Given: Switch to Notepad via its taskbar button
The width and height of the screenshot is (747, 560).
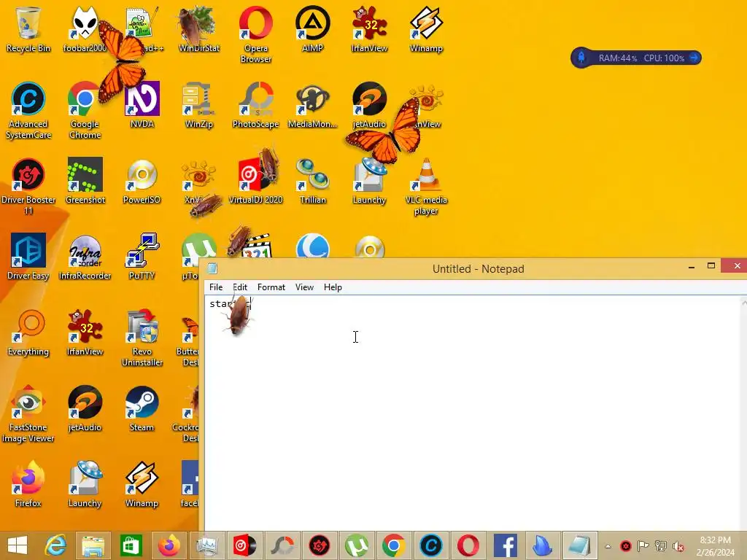Looking at the screenshot, I should (580, 545).
